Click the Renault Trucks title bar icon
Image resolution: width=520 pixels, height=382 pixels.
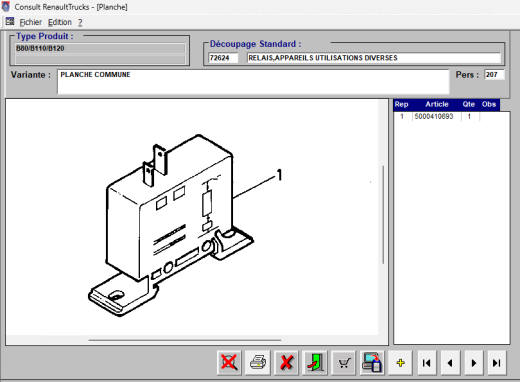tap(6, 7)
